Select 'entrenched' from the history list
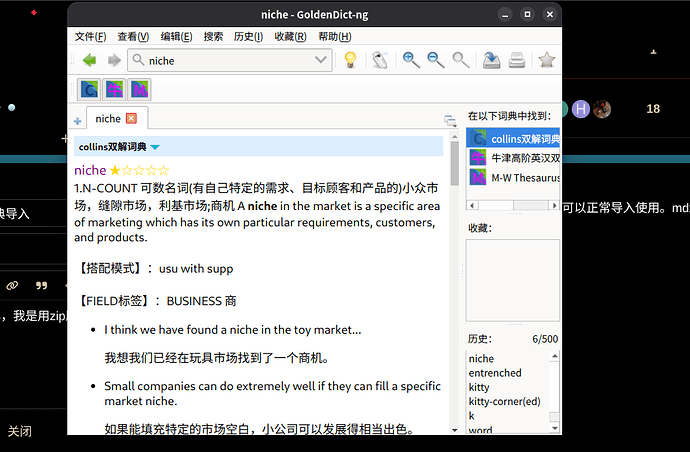The width and height of the screenshot is (690, 452). pos(495,373)
